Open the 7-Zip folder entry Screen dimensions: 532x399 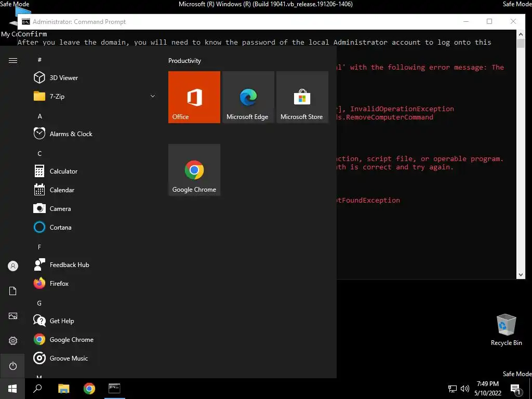coord(95,96)
